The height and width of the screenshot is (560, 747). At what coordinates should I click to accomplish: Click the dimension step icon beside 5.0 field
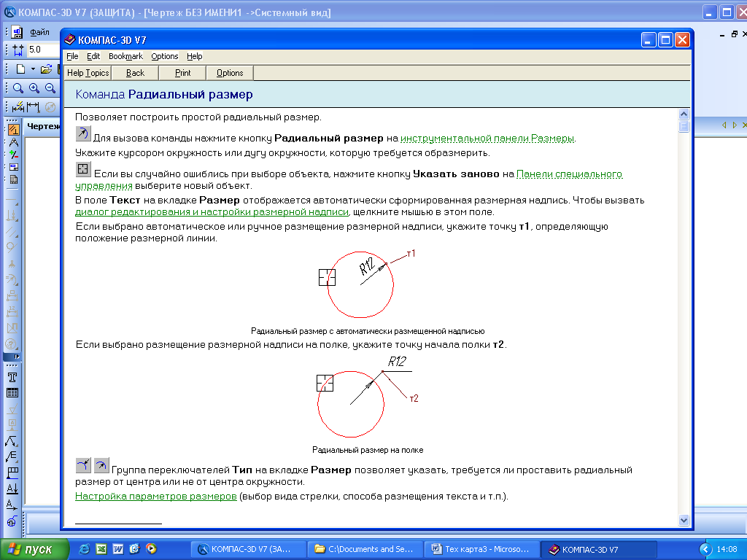click(18, 50)
